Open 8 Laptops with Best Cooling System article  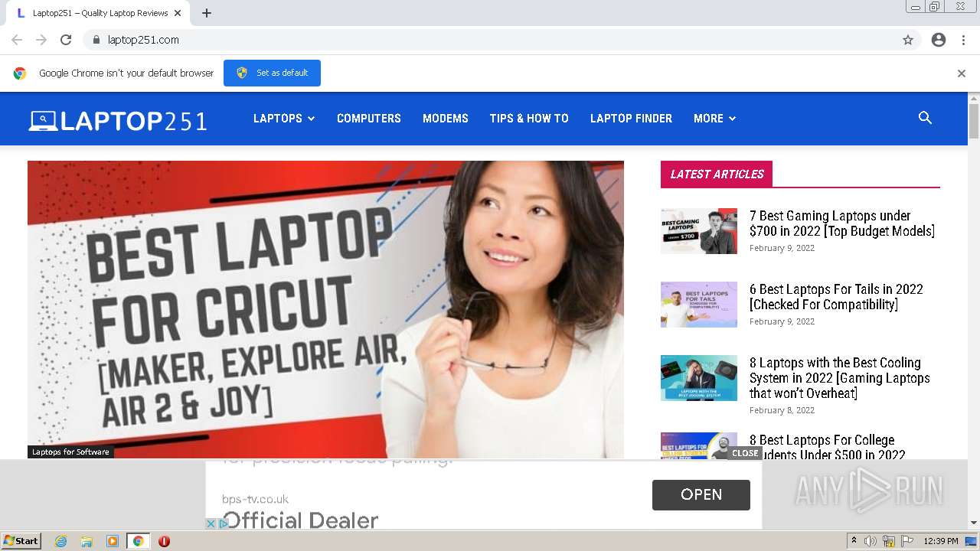pos(839,378)
